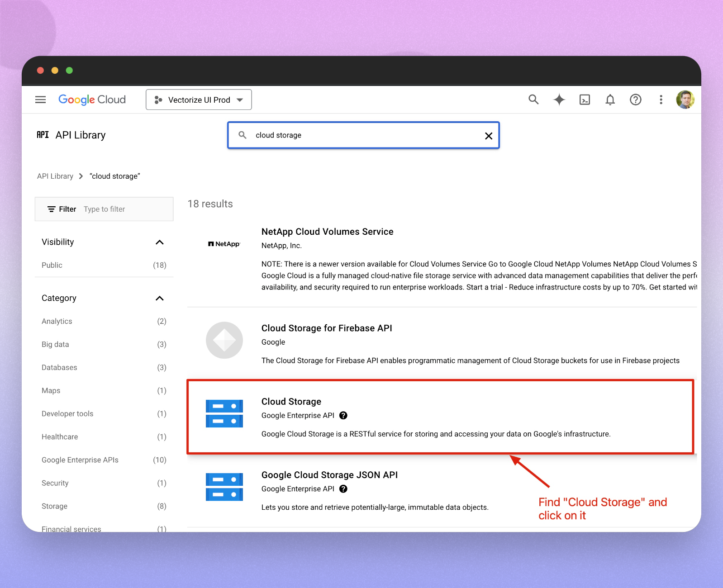Click the magnifier icon inside search box
This screenshot has width=723, height=588.
(x=243, y=135)
